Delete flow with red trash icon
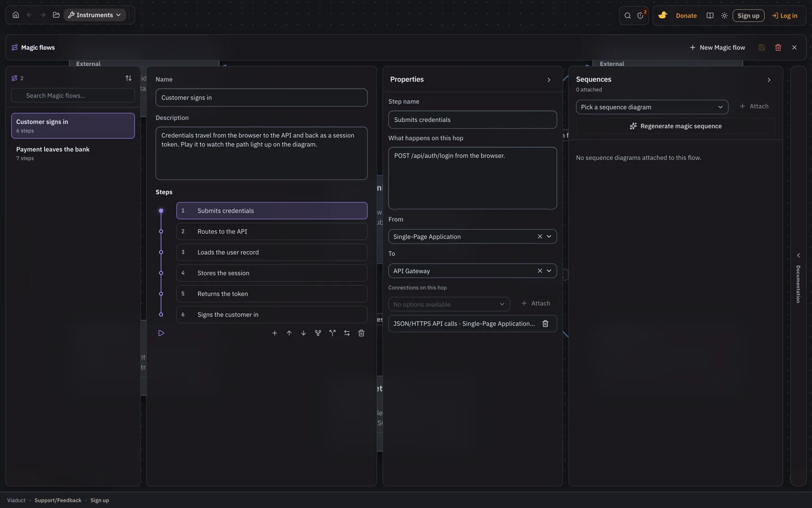This screenshot has width=812, height=508. tap(778, 47)
